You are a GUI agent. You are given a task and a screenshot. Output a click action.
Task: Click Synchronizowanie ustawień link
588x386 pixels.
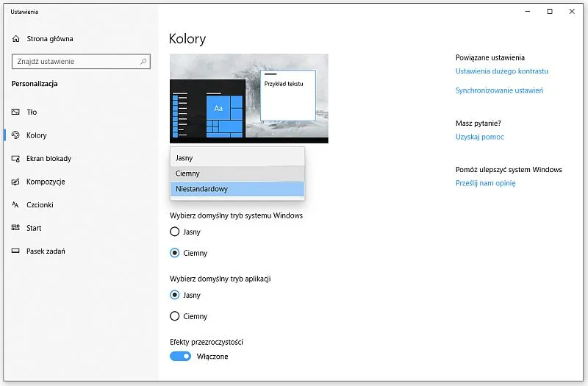(499, 90)
